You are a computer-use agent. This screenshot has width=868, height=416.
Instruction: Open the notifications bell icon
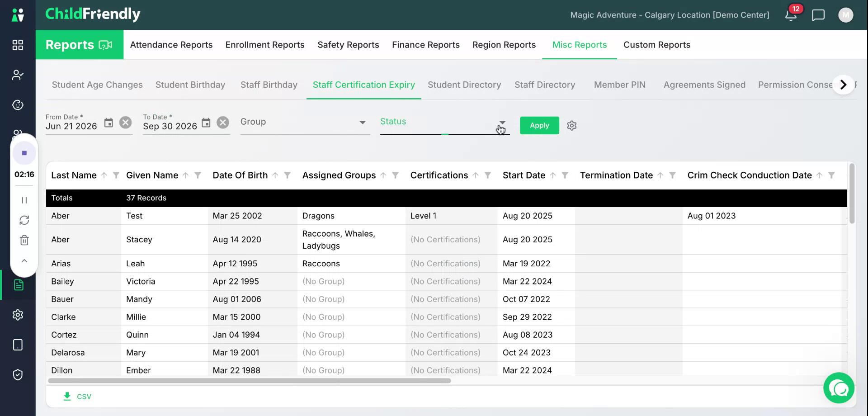pyautogui.click(x=791, y=15)
